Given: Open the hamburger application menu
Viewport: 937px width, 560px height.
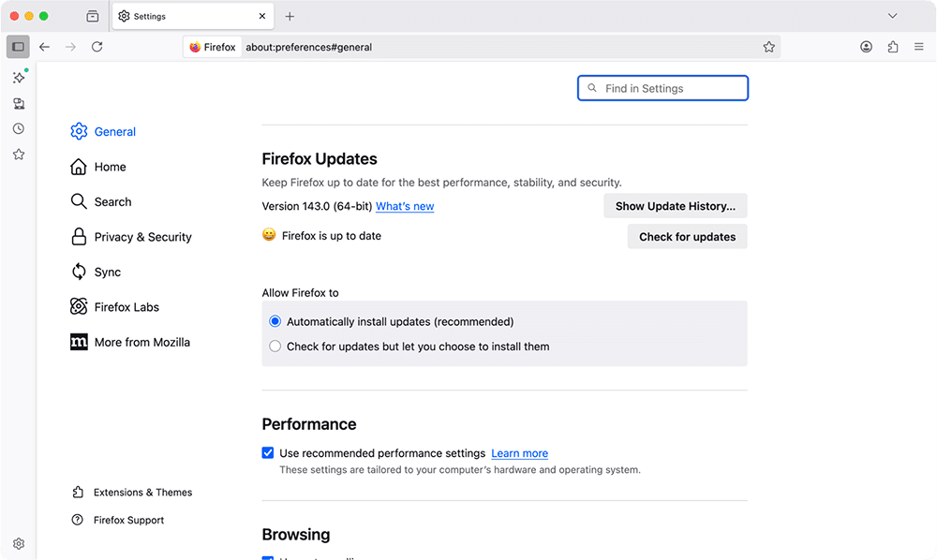Looking at the screenshot, I should pos(919,47).
